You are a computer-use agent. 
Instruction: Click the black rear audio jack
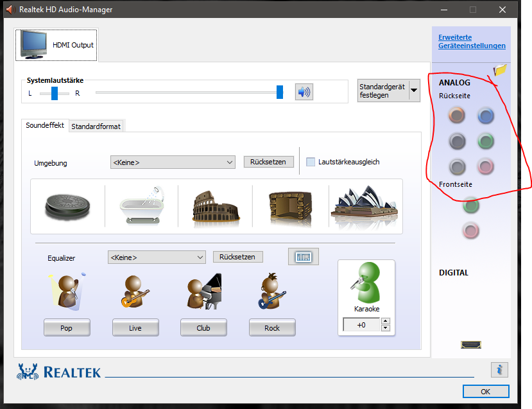coord(457,141)
